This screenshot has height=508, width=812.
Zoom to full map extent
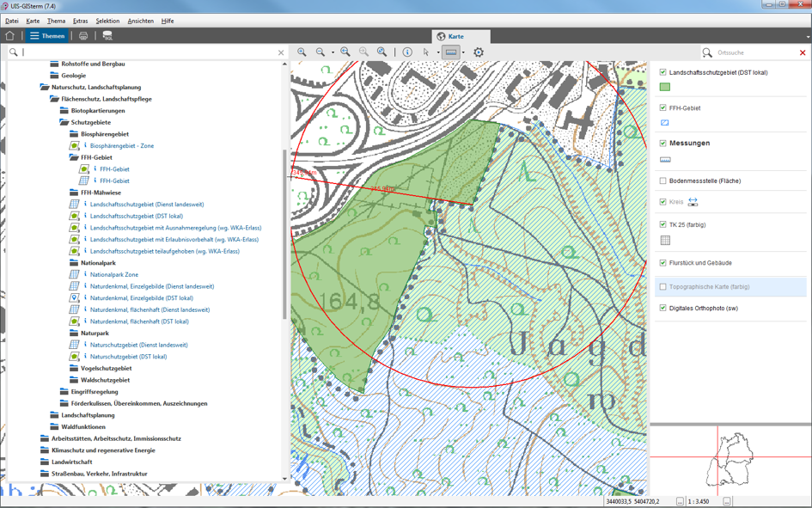click(x=382, y=52)
